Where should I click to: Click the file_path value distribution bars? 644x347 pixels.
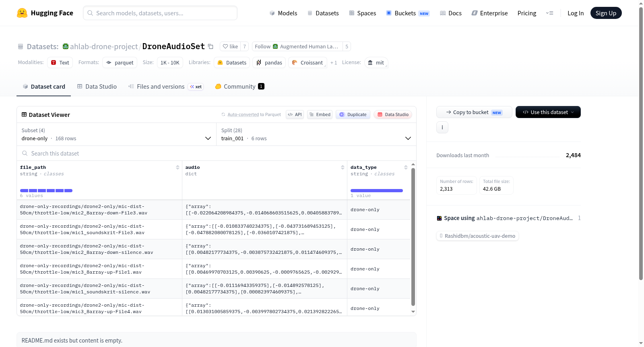46,190
